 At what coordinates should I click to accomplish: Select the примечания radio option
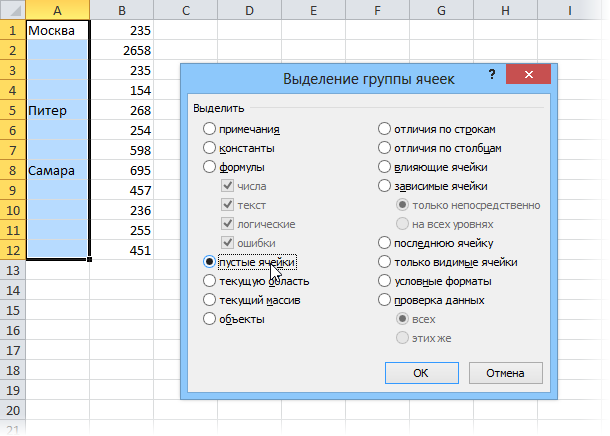pos(209,129)
